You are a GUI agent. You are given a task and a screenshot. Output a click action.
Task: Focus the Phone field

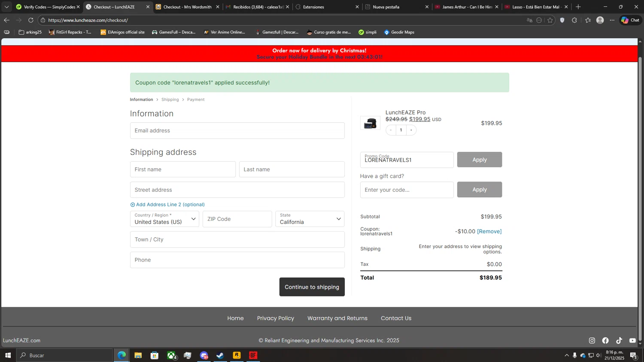point(237,260)
